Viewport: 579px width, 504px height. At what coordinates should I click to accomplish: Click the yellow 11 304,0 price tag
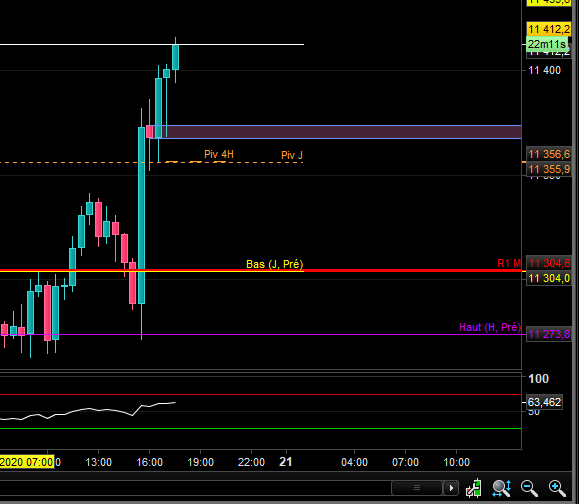tap(549, 278)
